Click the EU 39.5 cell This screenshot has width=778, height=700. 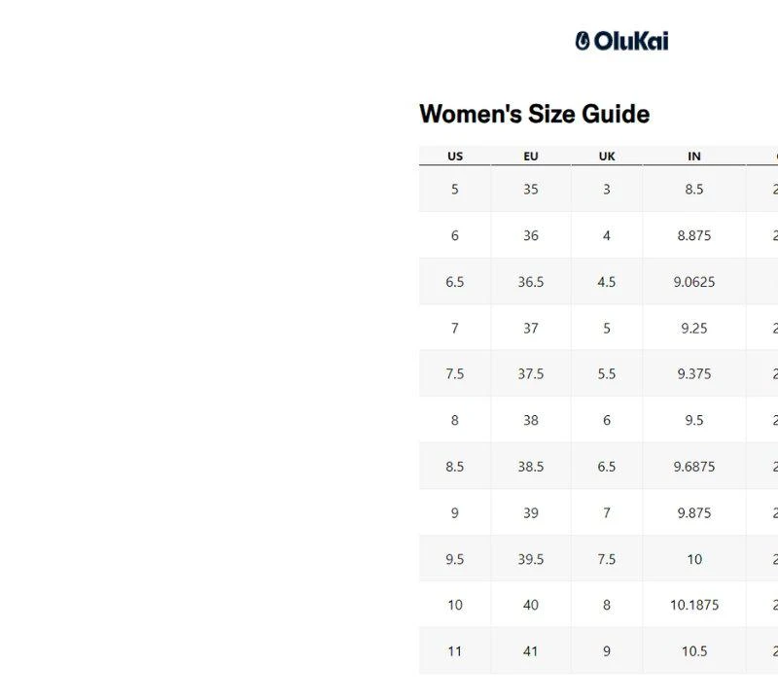click(531, 559)
